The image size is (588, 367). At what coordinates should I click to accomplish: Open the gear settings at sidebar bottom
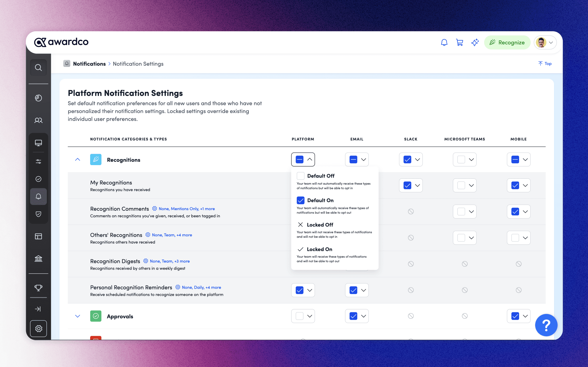(x=38, y=329)
